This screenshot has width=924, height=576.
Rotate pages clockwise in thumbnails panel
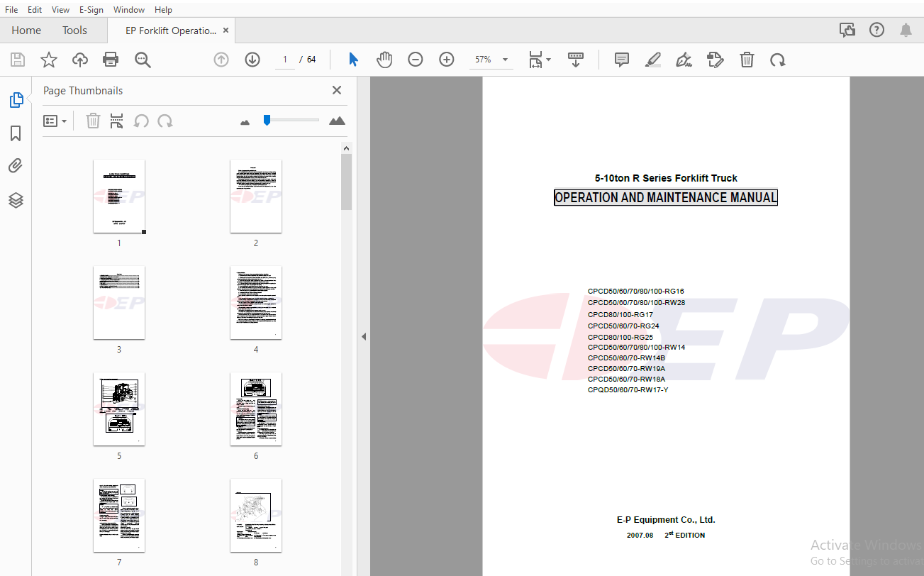165,121
